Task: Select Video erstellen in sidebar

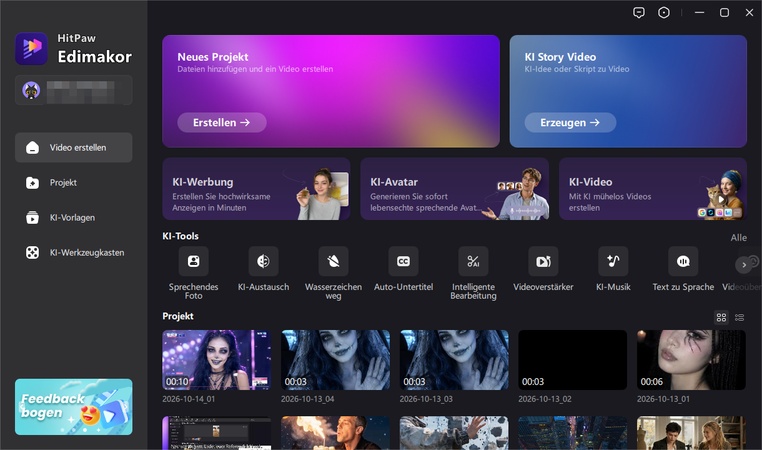Action: point(73,148)
